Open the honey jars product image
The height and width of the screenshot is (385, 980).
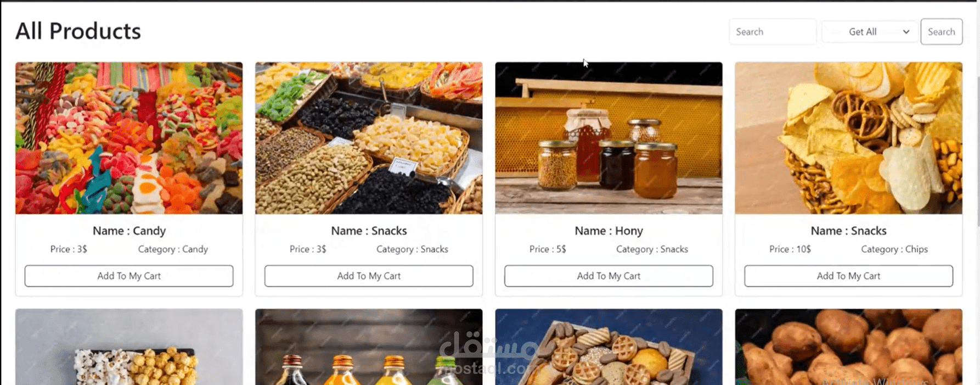[609, 138]
